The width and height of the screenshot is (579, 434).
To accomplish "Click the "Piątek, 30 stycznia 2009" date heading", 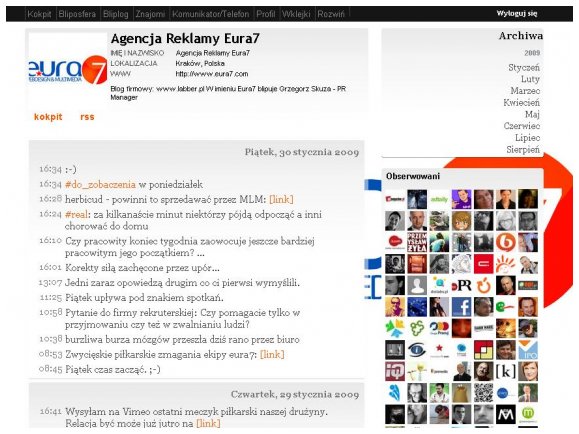I will tap(302, 152).
